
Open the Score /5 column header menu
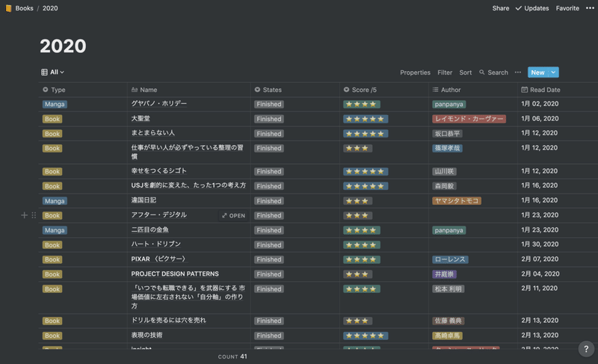point(366,90)
